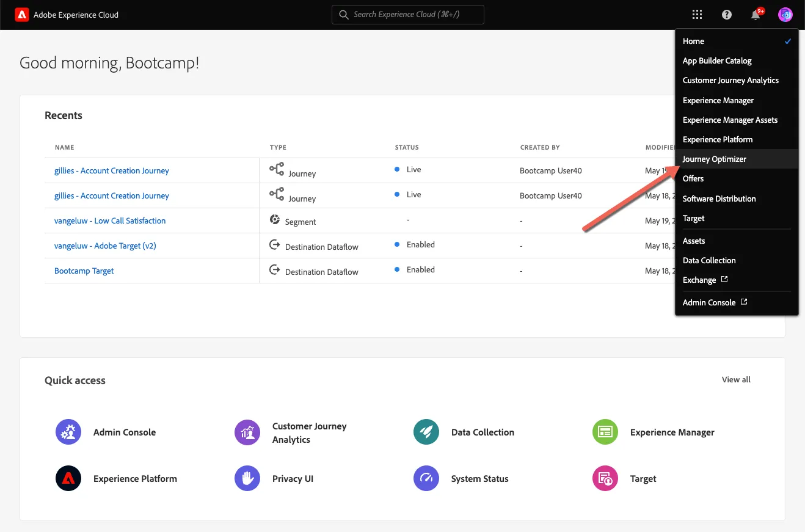Click the Search Experience Cloud field

coord(408,15)
